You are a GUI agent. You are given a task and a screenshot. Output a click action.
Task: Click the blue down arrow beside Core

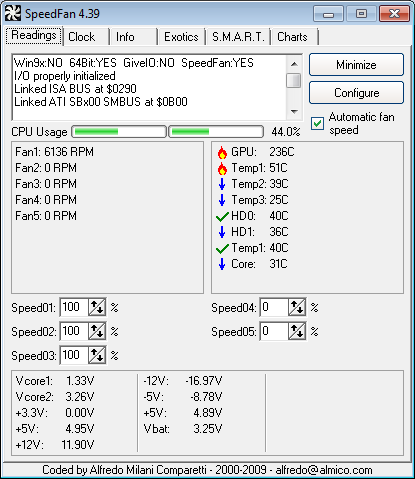222,264
